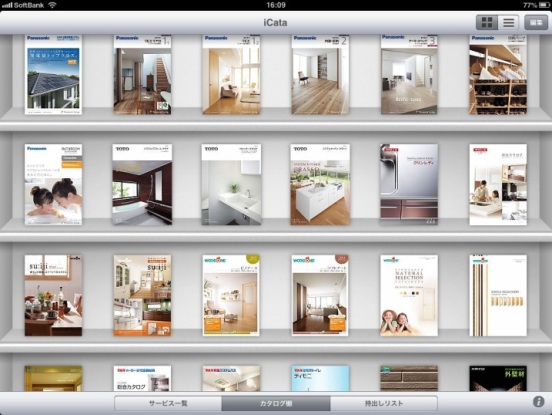The image size is (552, 415).
Task: Open stainless steel handle クリンレディ catalog
Action: click(x=409, y=184)
